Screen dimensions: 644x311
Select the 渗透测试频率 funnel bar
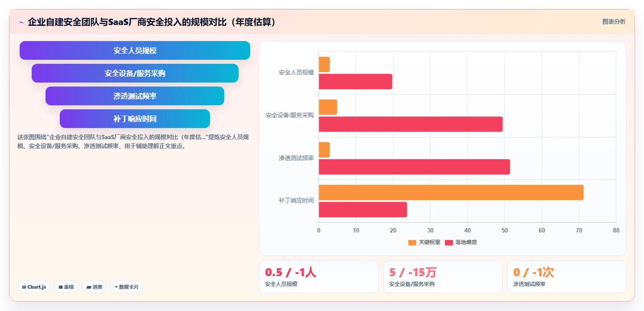click(135, 96)
